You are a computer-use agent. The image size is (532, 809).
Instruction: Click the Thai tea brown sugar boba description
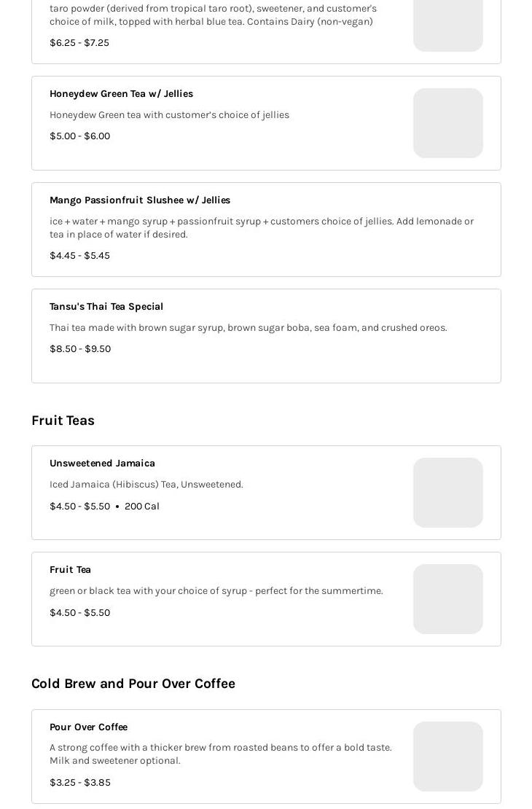pos(248,327)
